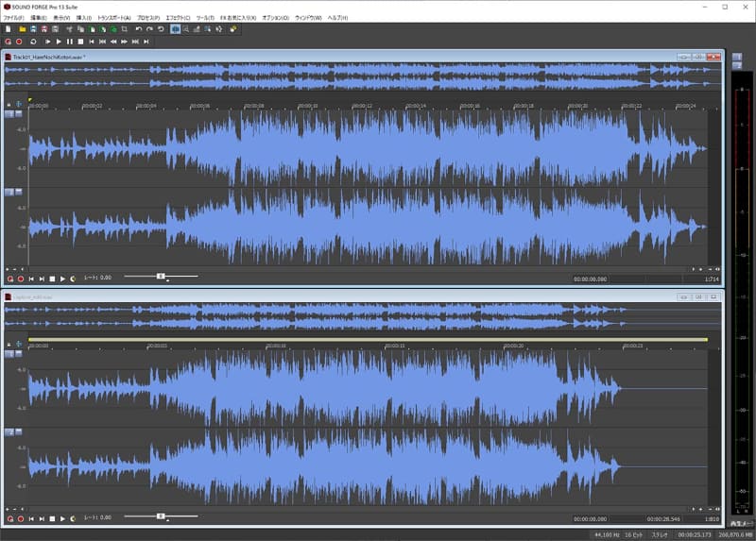The image size is (756, 541).
Task: Click Record button in bottom wave window
Action: (21, 519)
